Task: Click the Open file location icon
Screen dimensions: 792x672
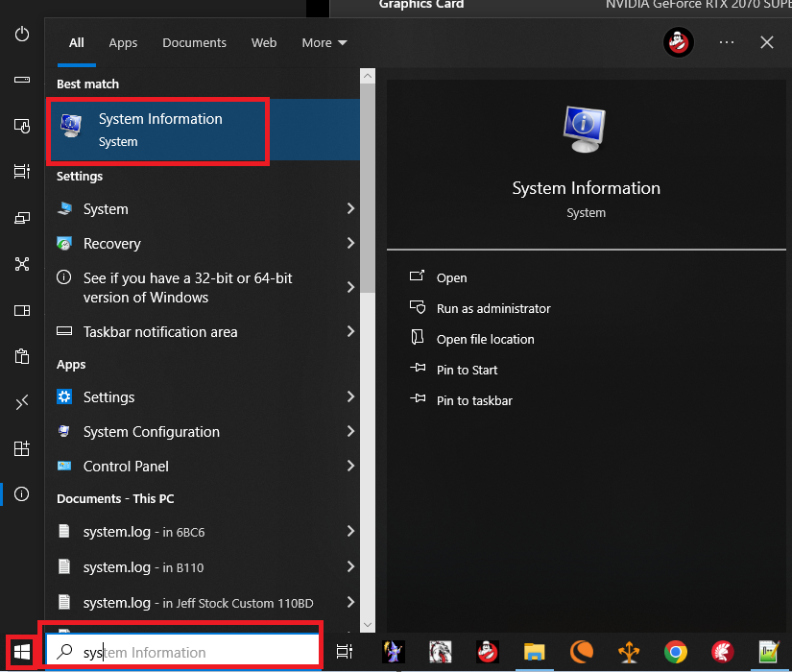Action: tap(418, 337)
